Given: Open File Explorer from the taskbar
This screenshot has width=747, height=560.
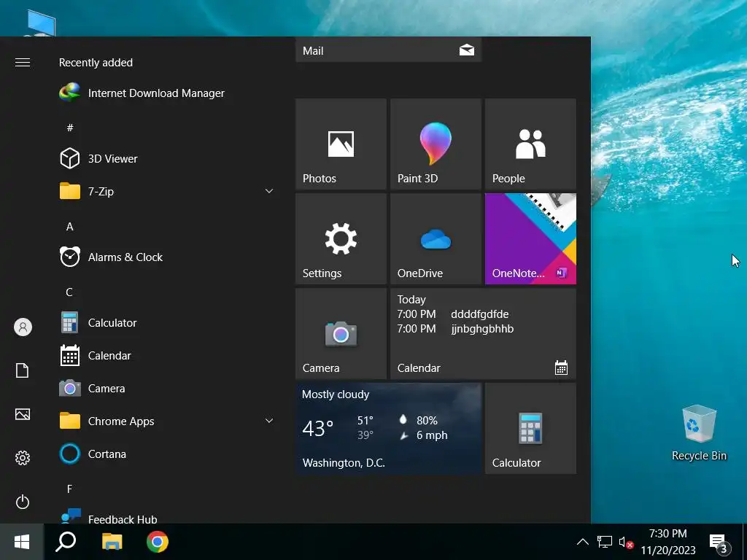Looking at the screenshot, I should coord(112,542).
